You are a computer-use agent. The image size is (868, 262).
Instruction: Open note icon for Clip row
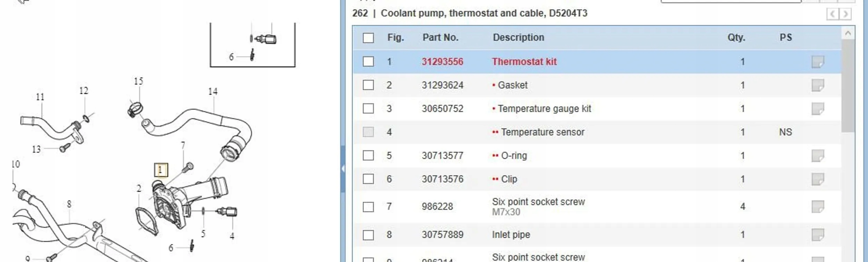point(817,179)
